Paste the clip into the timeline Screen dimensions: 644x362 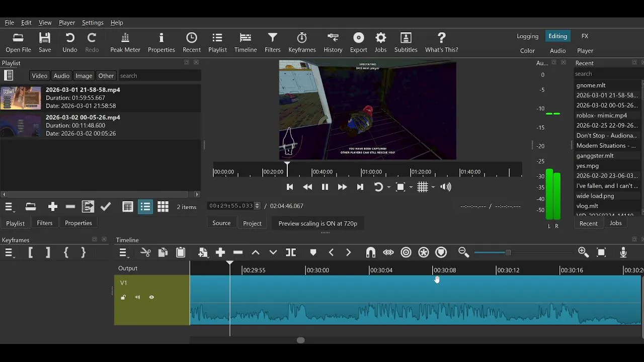point(181,252)
